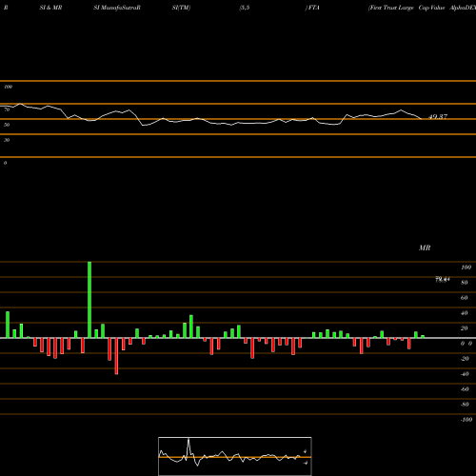
Task: Click the end of the RSI line near 49.37
Action: [421, 119]
